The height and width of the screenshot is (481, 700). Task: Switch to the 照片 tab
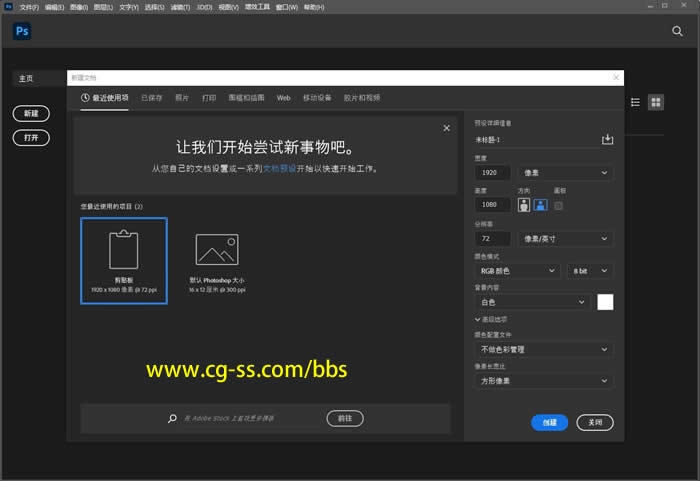pos(182,98)
